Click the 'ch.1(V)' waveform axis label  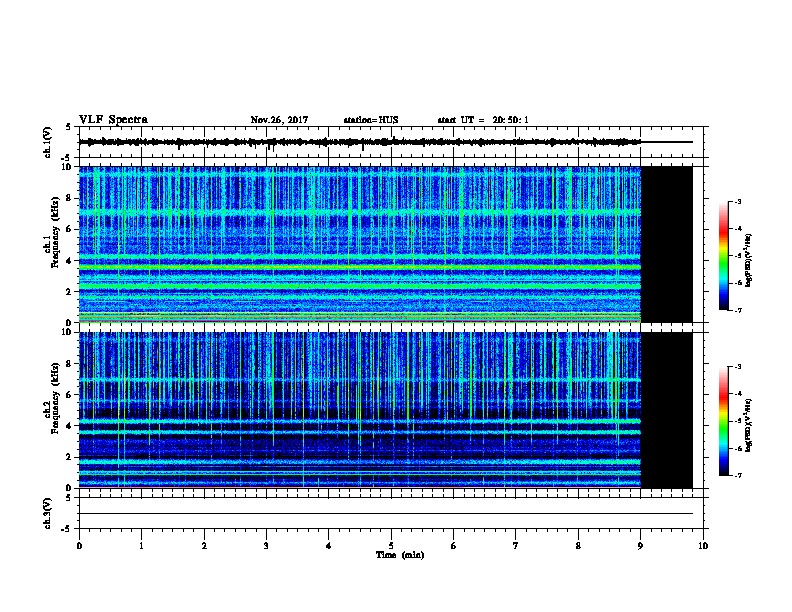click(x=47, y=142)
